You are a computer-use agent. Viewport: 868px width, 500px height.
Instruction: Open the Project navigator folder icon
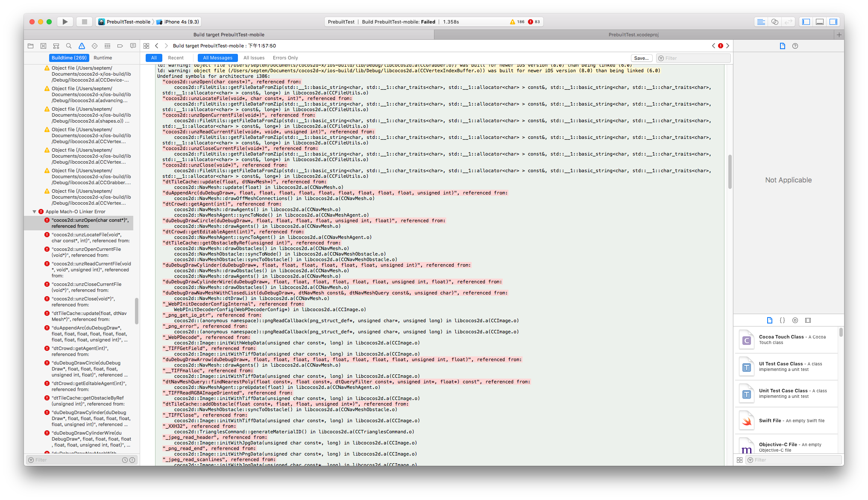coord(30,46)
